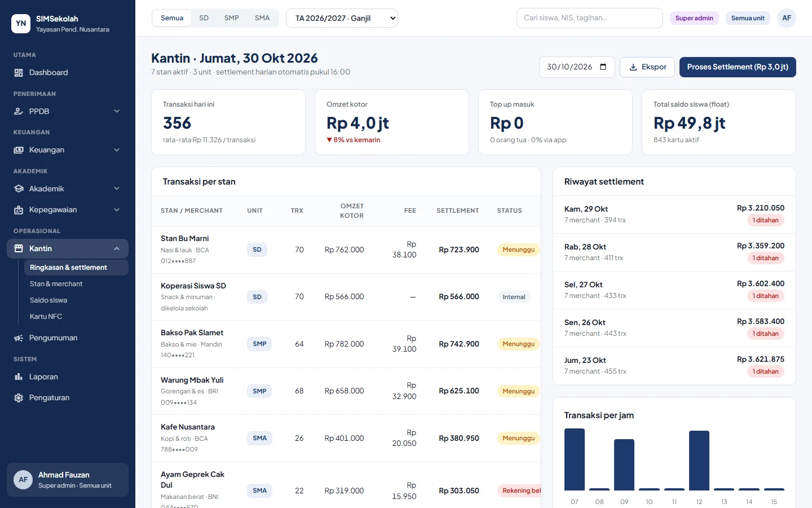
Task: Click Menunggu status for Bakso Pak Slamet
Action: [x=518, y=344]
